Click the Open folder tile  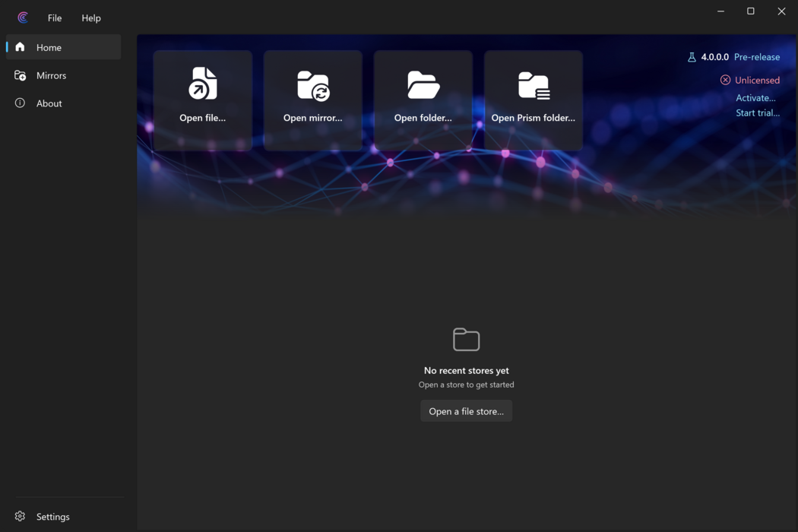click(423, 100)
